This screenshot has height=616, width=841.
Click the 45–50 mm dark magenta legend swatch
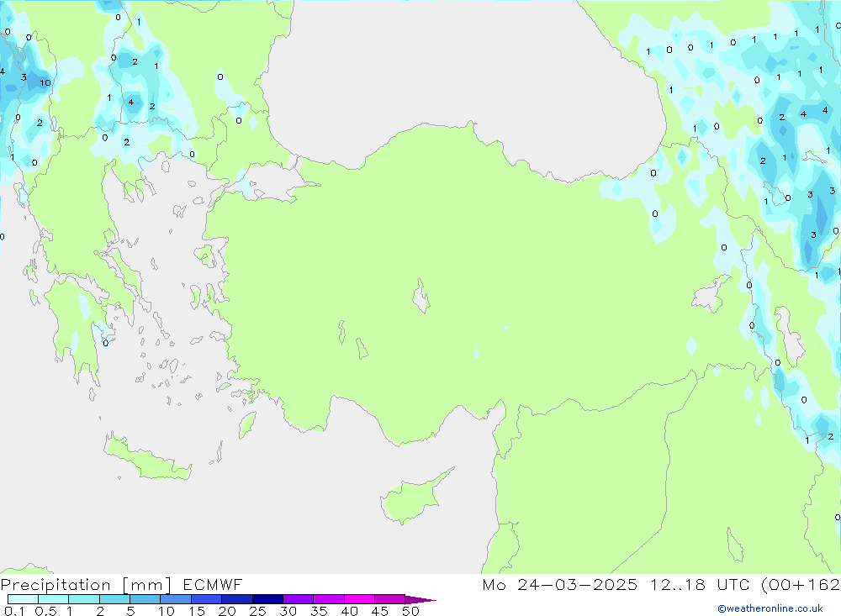tap(390, 599)
